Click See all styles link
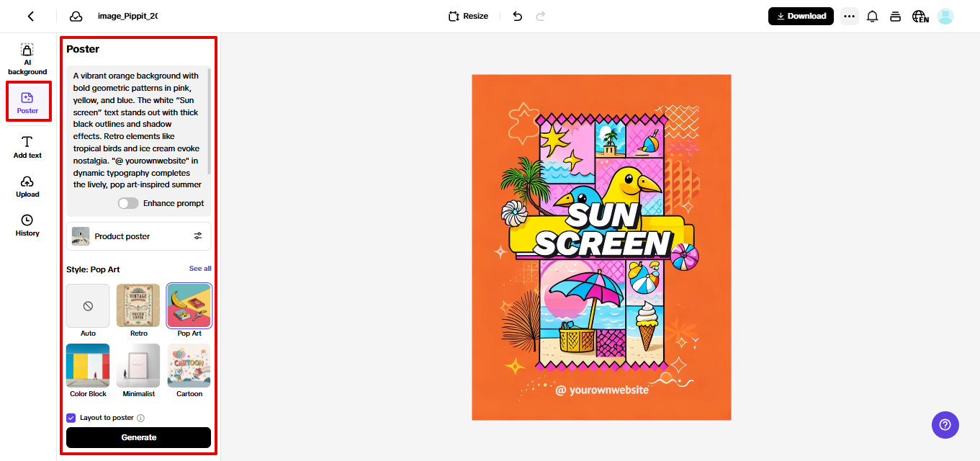The height and width of the screenshot is (461, 980). pyautogui.click(x=200, y=269)
